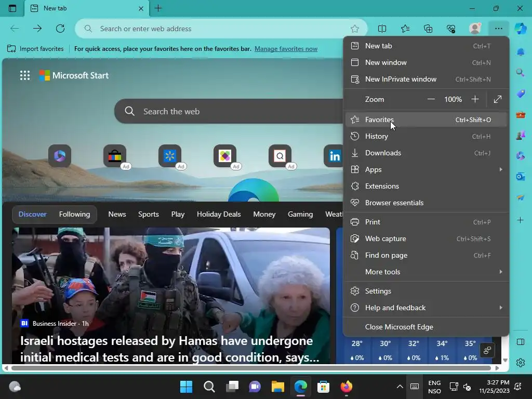Expand the Apps submenu
The height and width of the screenshot is (399, 532).
pos(426,170)
